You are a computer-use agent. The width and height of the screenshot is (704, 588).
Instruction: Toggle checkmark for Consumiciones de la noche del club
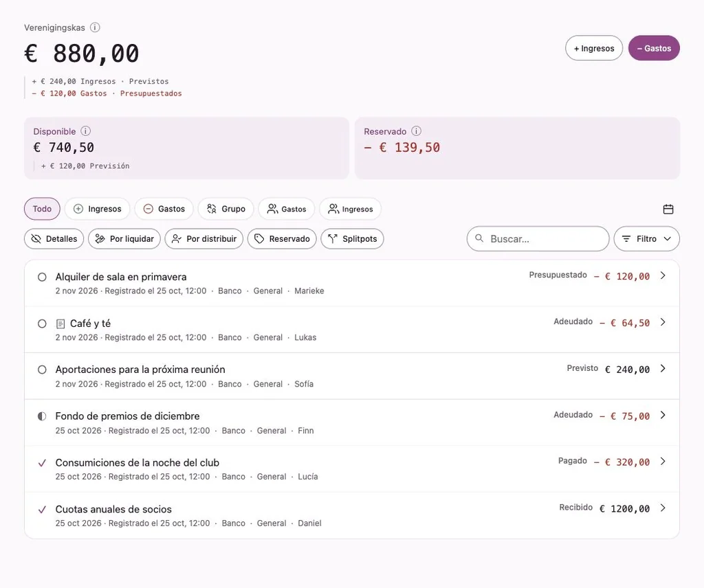click(x=42, y=463)
